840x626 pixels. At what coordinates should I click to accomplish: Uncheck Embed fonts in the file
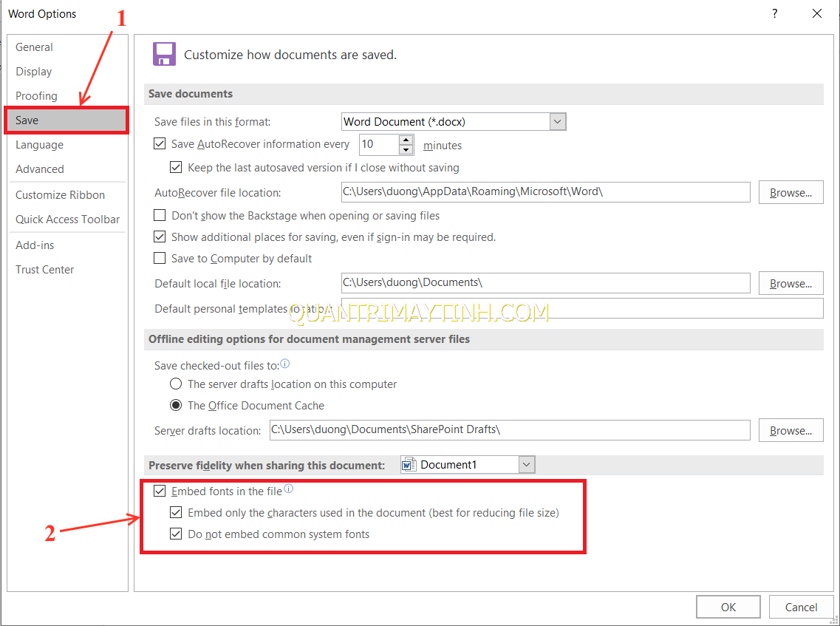160,491
